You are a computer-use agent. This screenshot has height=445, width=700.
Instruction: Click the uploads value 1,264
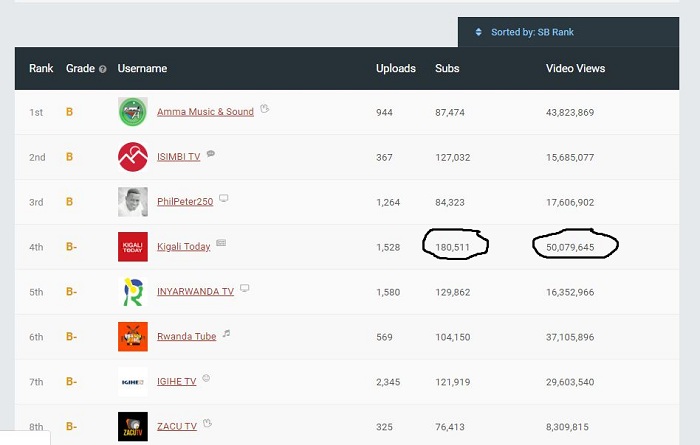388,203
